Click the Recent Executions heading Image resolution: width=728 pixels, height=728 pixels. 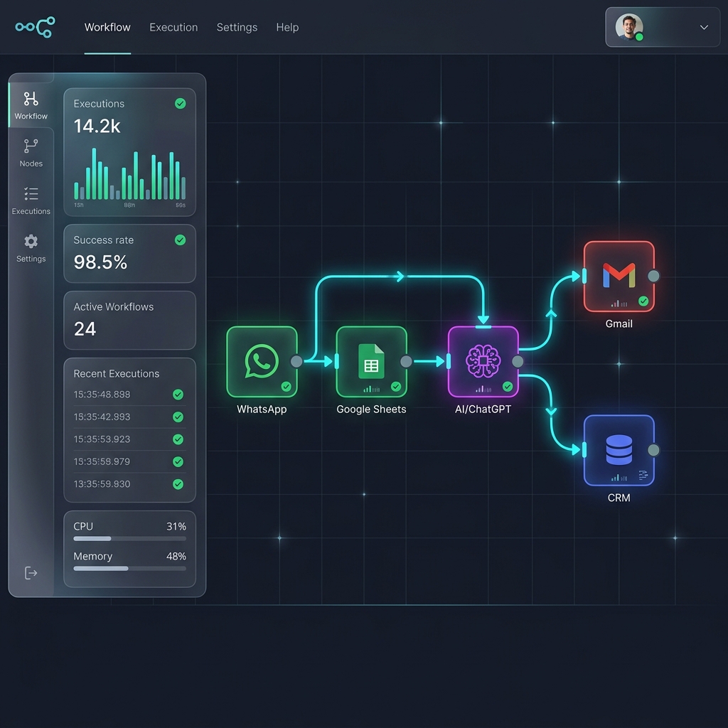[116, 374]
